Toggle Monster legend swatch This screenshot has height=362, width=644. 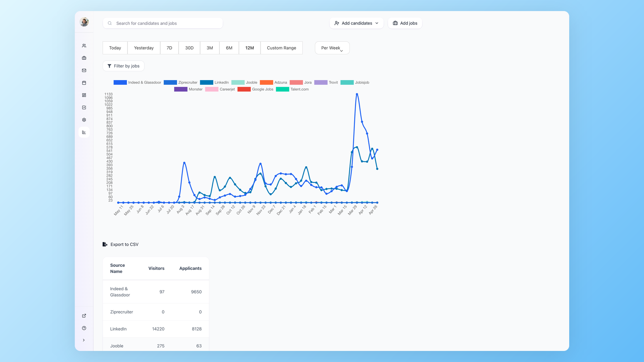181,89
